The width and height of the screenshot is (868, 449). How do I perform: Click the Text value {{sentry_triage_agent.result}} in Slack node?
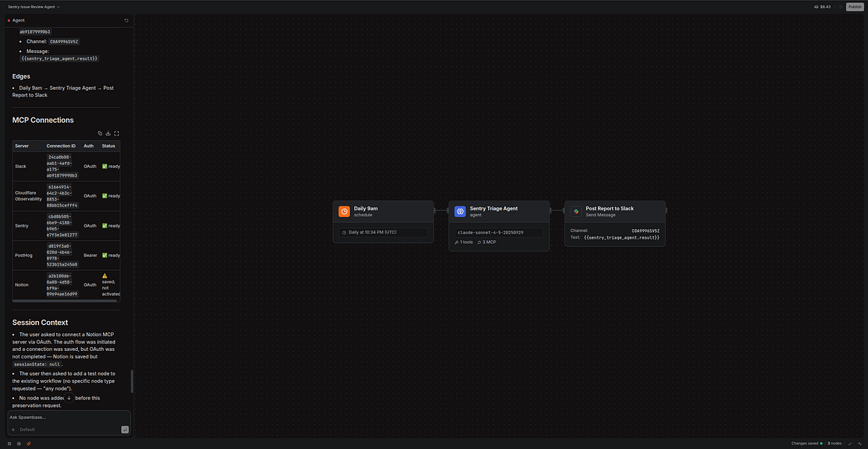pos(622,237)
